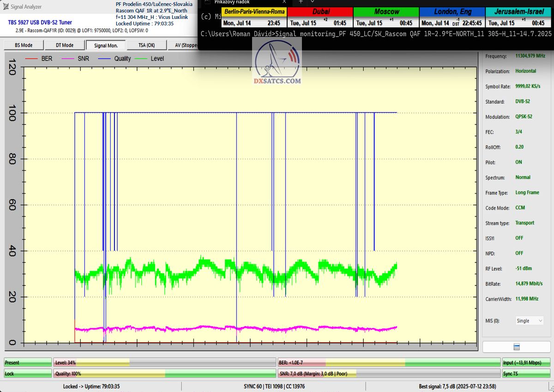The height and width of the screenshot is (392, 554).
Task: Expand the MIS Single dropdown
Action: point(529,321)
